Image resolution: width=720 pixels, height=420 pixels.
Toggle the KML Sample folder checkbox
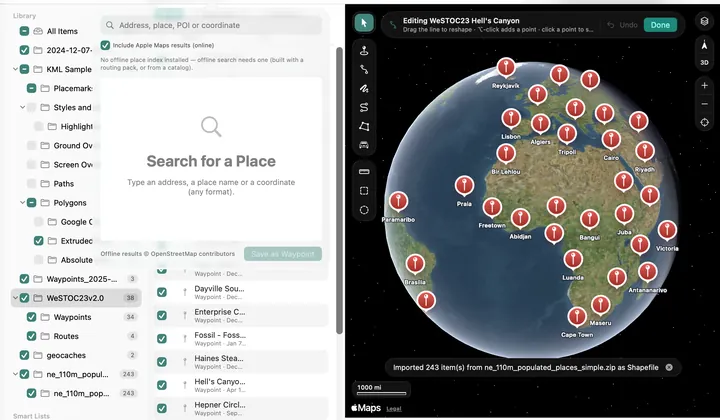coord(24,69)
